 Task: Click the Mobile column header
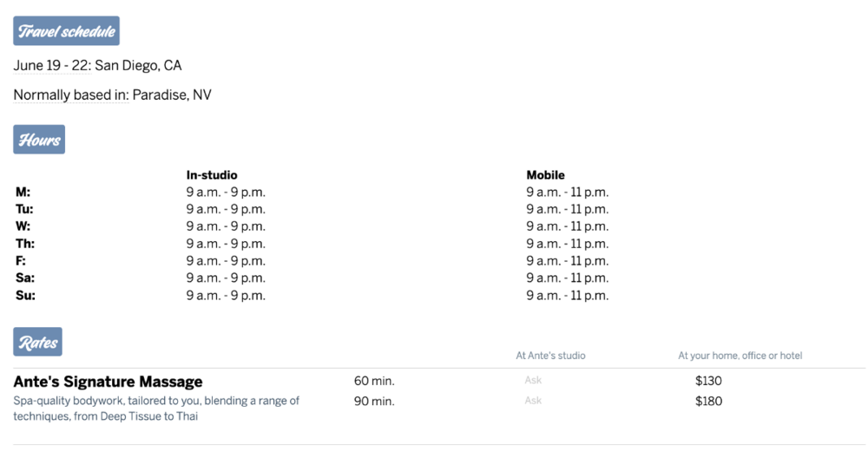click(545, 175)
